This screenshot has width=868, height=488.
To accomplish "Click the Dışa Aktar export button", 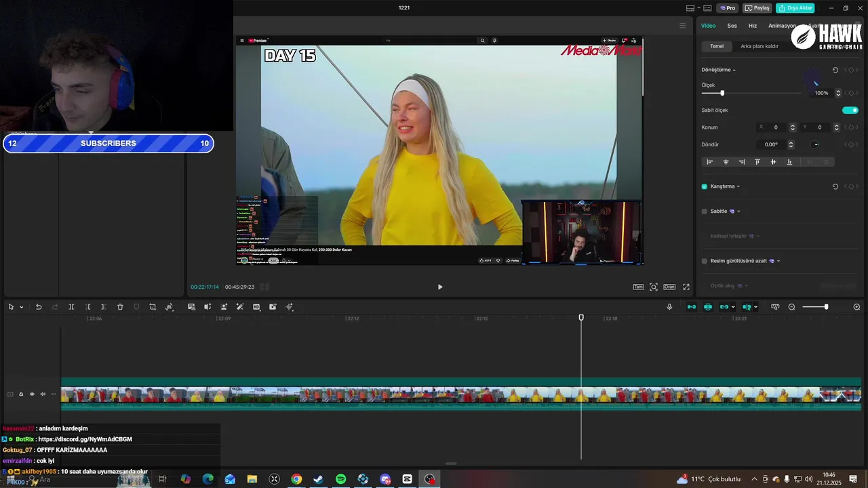I will [795, 8].
